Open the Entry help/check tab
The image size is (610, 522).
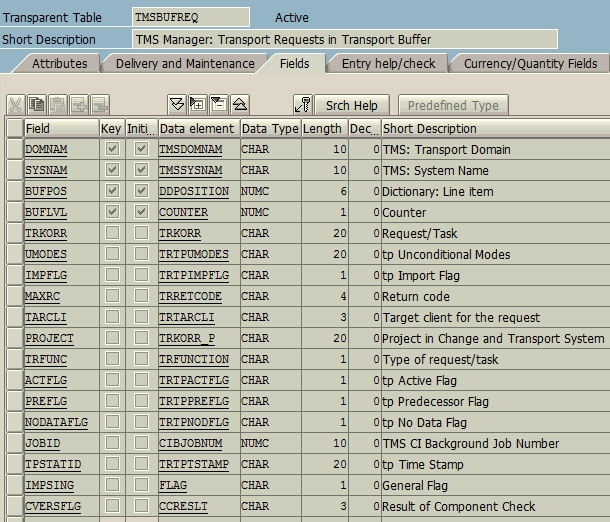tap(388, 64)
